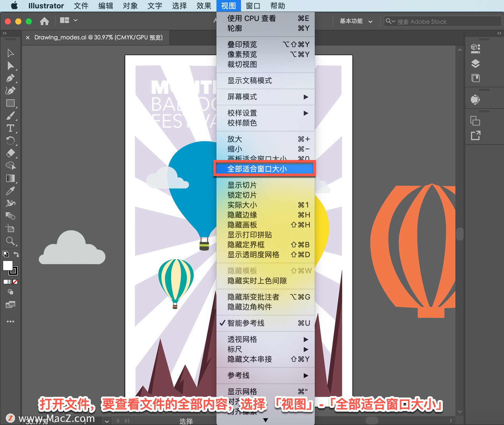504x425 pixels.
Task: Toggle 像素预览 pixel preview
Action: (x=265, y=54)
